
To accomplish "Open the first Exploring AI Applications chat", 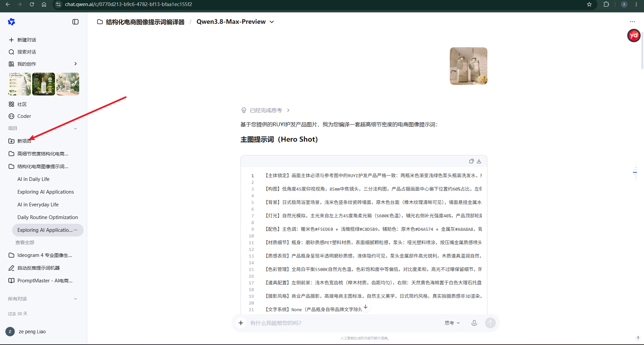I will click(x=46, y=192).
